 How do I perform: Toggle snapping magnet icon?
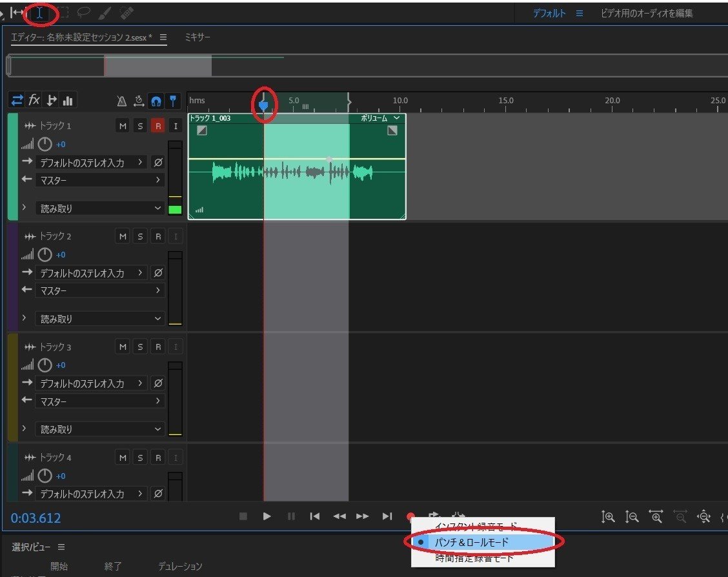156,101
